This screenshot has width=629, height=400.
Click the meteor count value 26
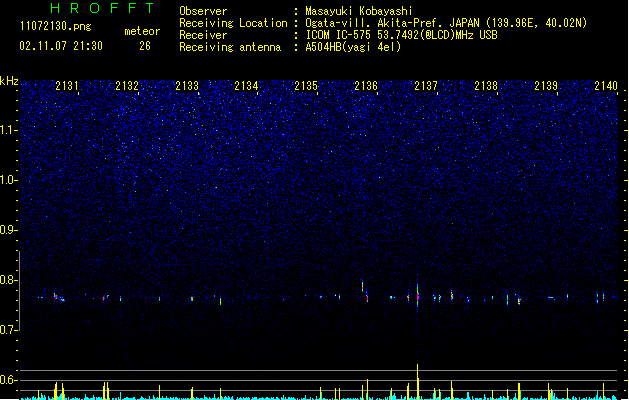point(145,46)
